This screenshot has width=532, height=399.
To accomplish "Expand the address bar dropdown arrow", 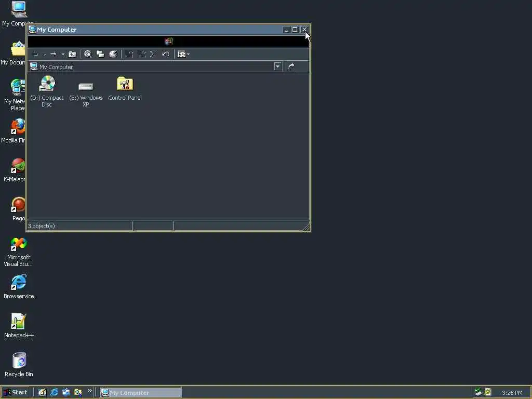I will [x=277, y=66].
